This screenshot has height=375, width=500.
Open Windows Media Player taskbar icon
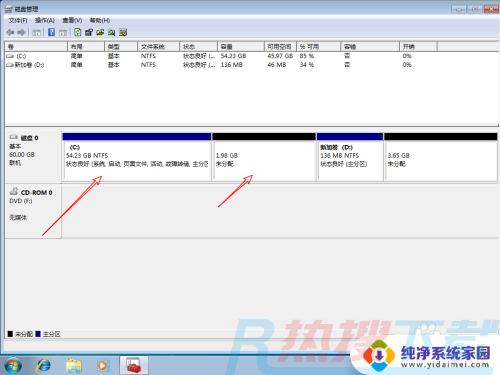(x=103, y=365)
